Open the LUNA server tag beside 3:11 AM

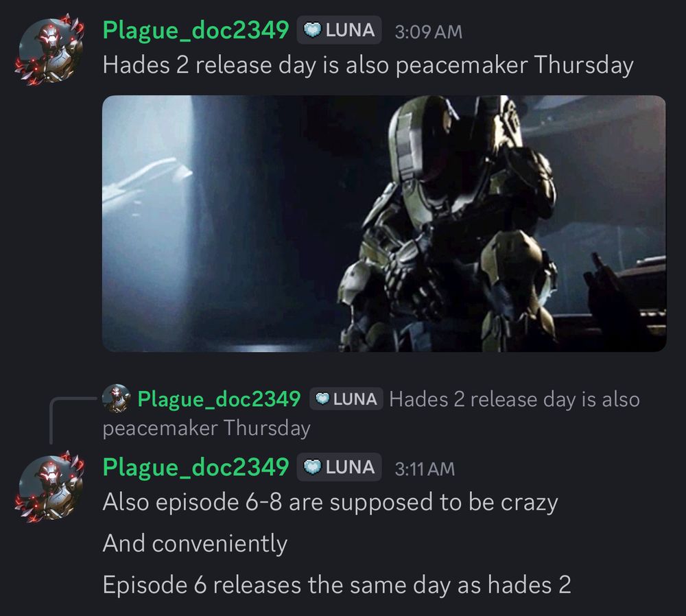pyautogui.click(x=339, y=467)
